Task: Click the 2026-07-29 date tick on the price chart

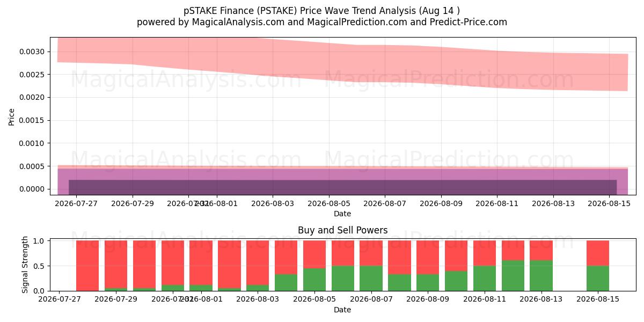Action: pyautogui.click(x=133, y=203)
